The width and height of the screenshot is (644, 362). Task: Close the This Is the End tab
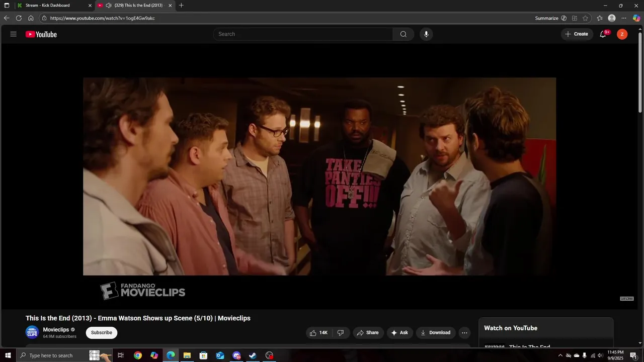(170, 6)
